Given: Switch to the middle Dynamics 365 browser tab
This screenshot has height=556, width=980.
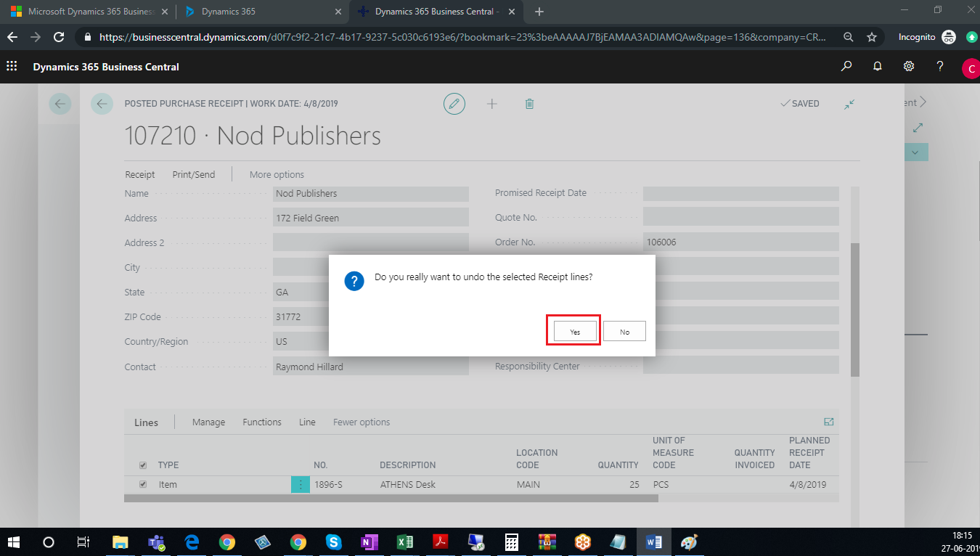Looking at the screenshot, I should 262,12.
